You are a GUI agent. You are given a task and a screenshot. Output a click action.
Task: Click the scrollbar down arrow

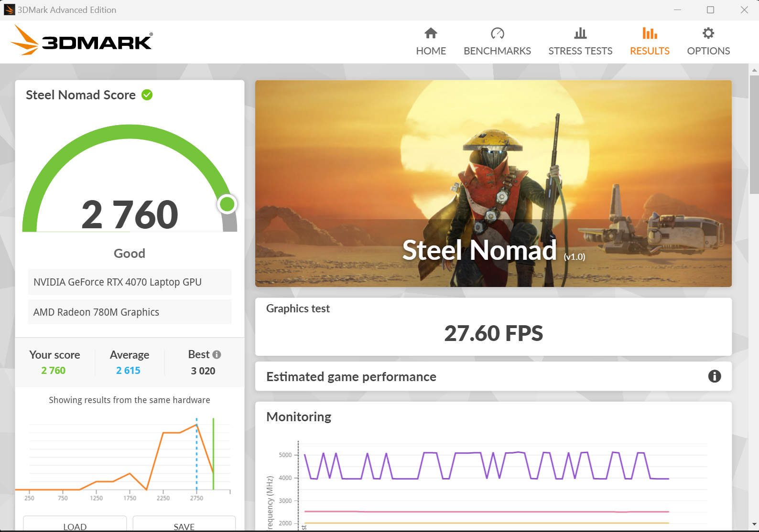coord(754,524)
